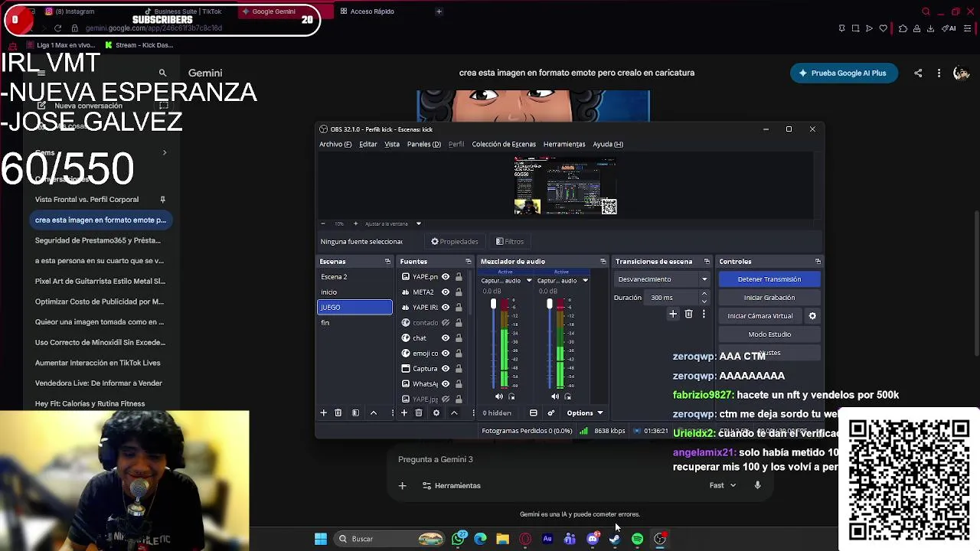Adjust the second channel volume fader

click(549, 305)
